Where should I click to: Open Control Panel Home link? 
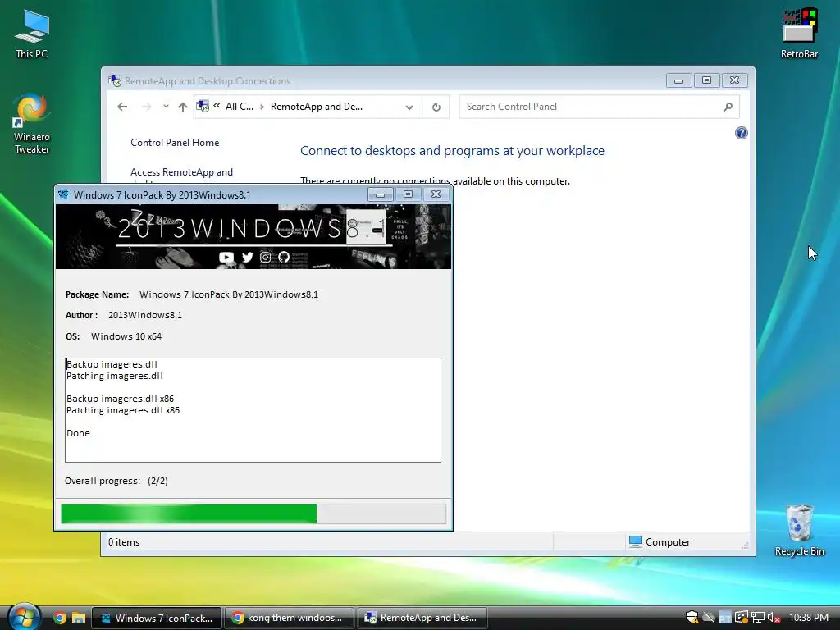pyautogui.click(x=175, y=143)
